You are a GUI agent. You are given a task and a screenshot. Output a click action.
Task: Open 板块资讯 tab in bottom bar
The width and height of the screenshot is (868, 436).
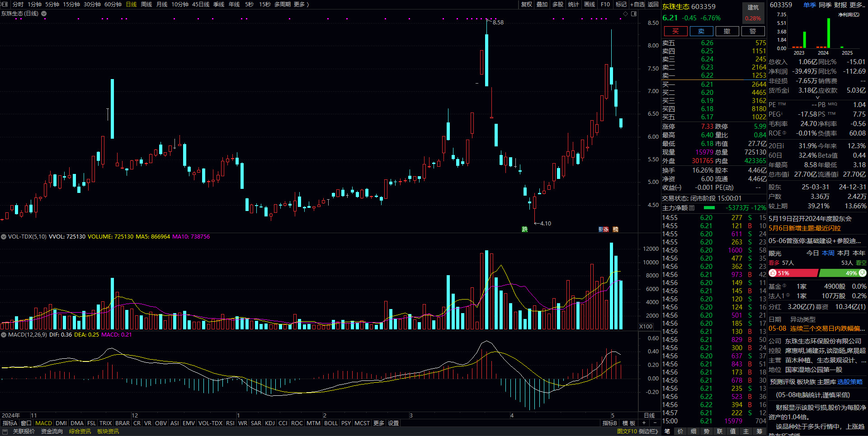point(108,431)
